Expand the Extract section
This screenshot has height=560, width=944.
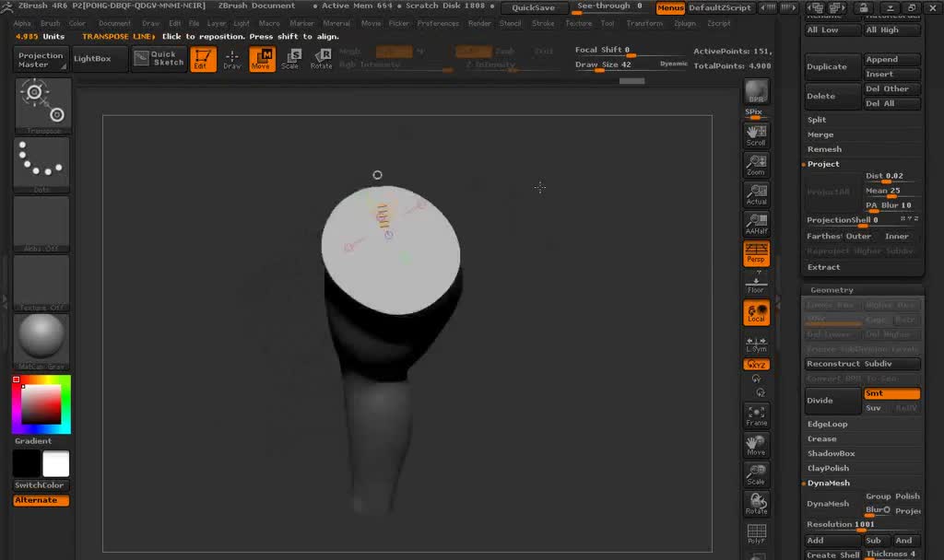823,267
